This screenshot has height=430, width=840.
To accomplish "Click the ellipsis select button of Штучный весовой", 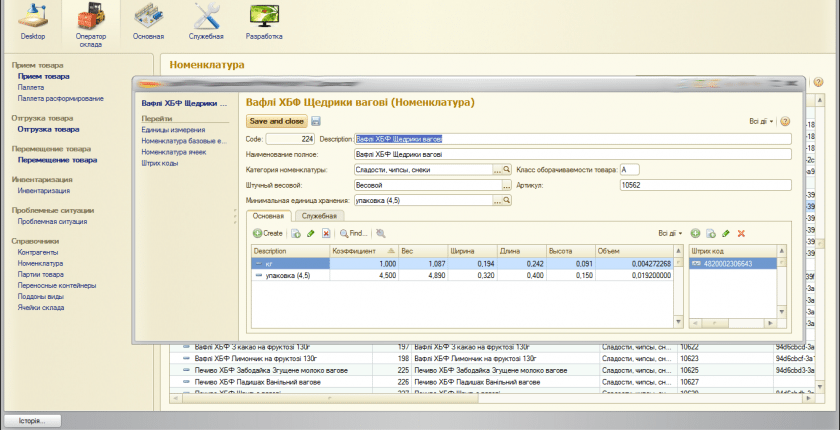I will pos(507,185).
